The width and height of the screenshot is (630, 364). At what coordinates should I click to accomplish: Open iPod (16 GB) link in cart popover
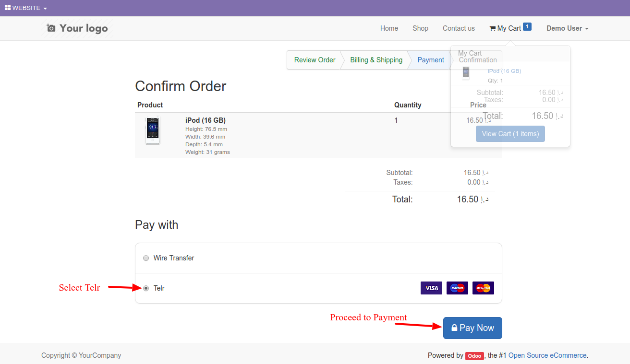click(504, 71)
